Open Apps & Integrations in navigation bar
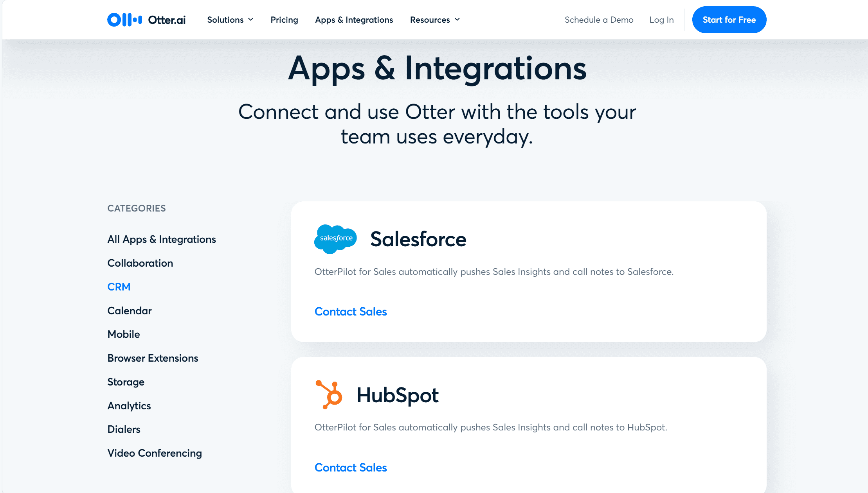Viewport: 868px width, 493px height. 354,20
